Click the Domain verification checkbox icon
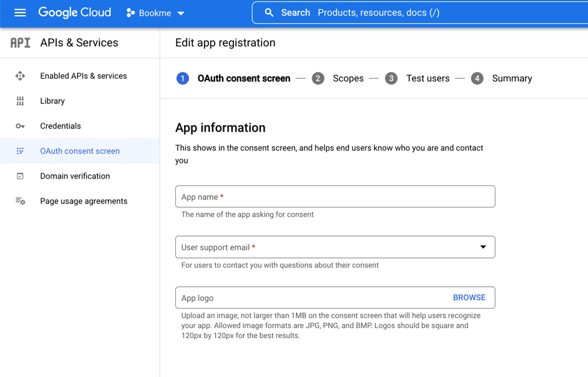Image resolution: width=588 pixels, height=377 pixels. point(20,176)
